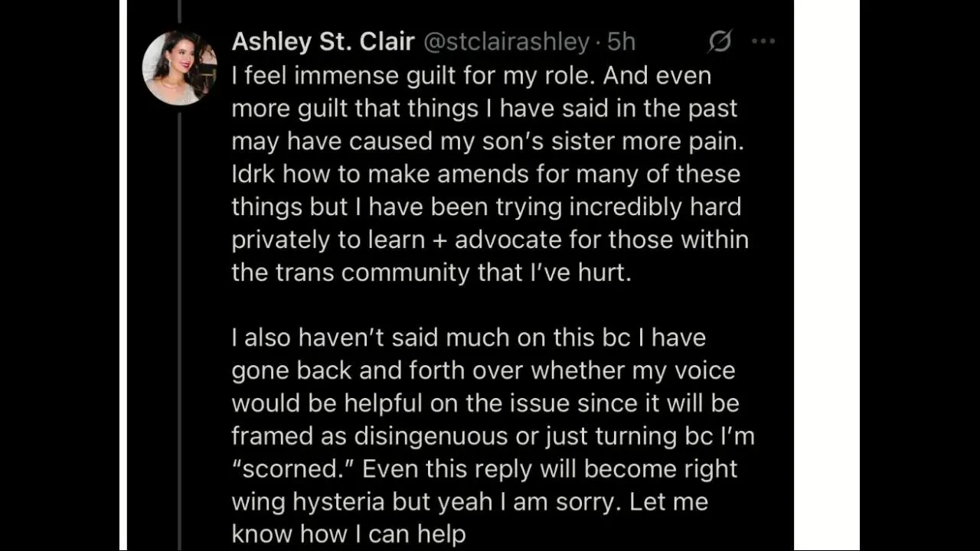Click the thread connector line above the avatar
This screenshot has width=980, height=551.
pyautogui.click(x=180, y=11)
